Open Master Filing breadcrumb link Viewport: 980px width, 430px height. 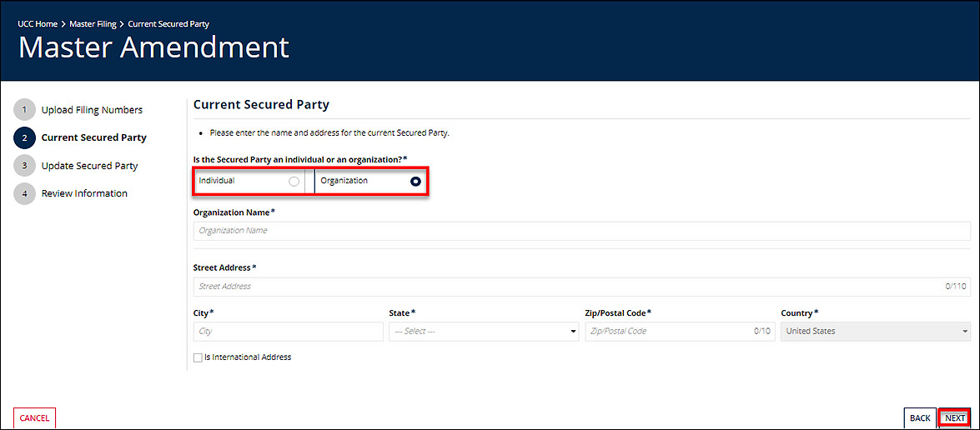[x=93, y=24]
